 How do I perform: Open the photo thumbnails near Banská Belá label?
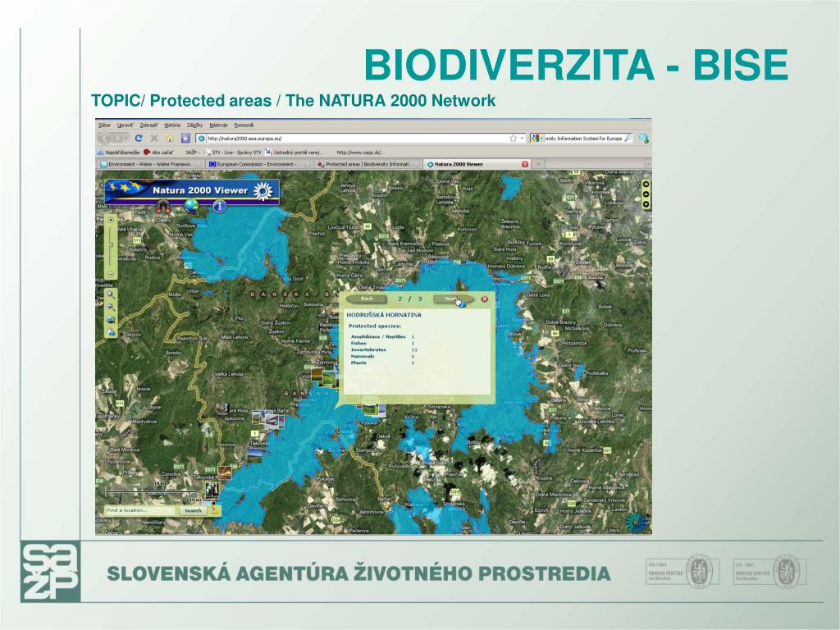268,419
